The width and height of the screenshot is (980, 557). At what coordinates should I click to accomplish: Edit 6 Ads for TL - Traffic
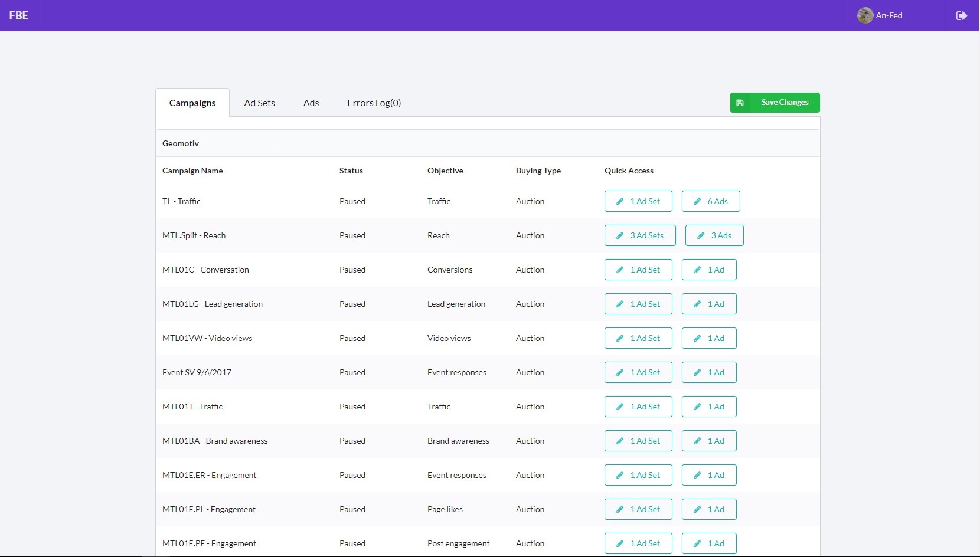click(x=711, y=201)
